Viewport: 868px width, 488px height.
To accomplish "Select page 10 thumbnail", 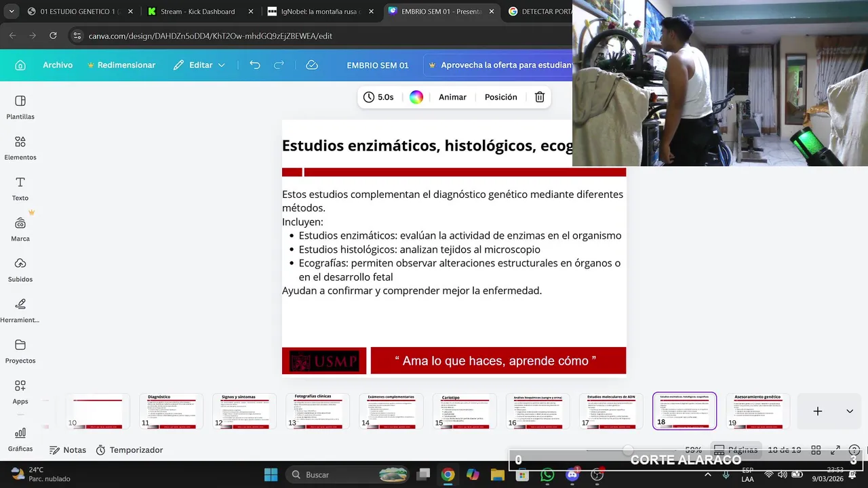I will coord(98,411).
